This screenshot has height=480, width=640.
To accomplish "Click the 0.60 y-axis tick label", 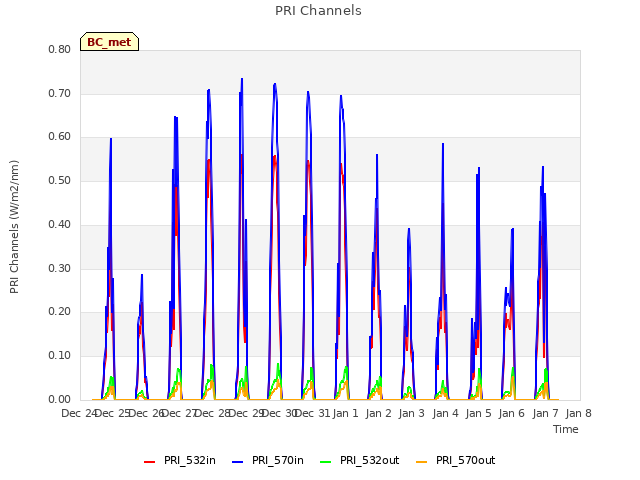I will 60,137.
